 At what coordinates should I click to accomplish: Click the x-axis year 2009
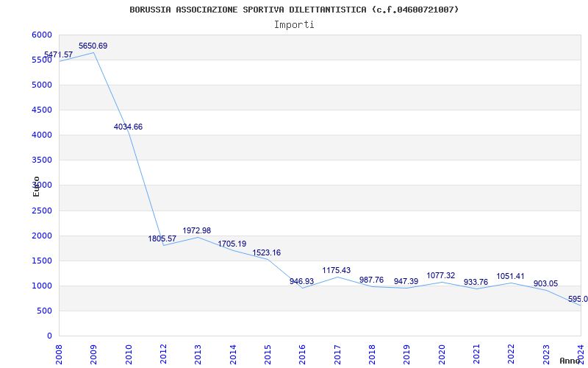94,355
